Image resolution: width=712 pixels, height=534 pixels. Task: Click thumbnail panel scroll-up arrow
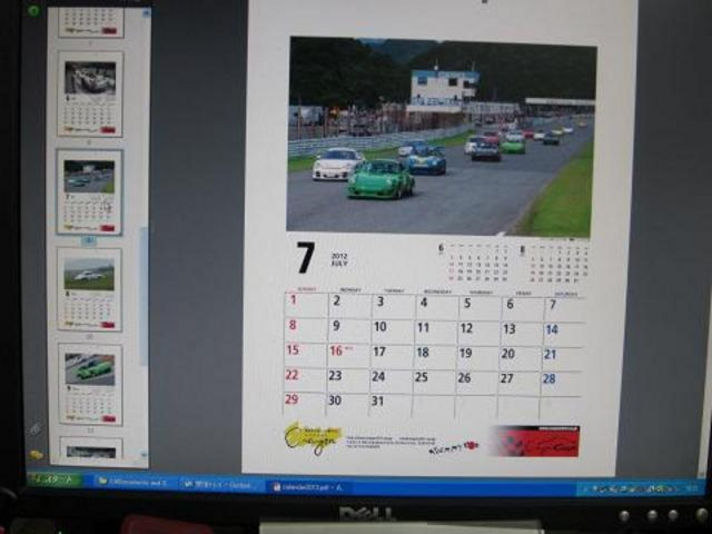coord(146,14)
